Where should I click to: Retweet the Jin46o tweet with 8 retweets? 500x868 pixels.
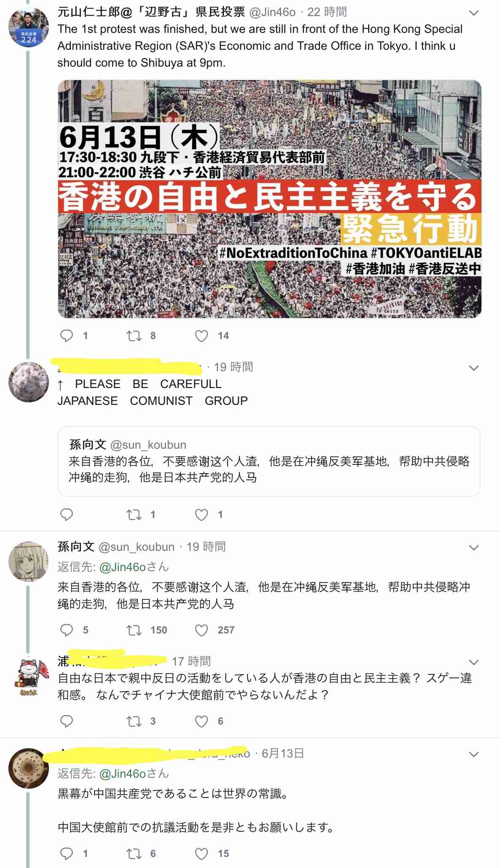tap(134, 336)
